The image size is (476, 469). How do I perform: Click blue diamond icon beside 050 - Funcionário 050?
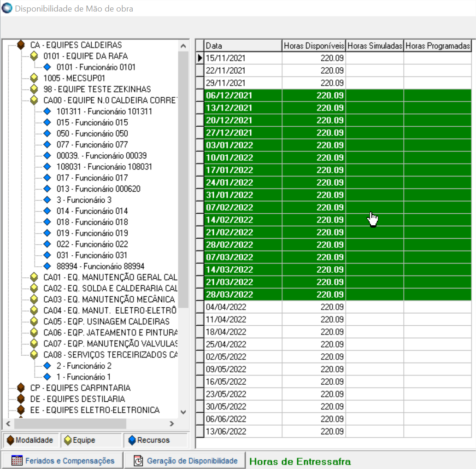pos(47,134)
